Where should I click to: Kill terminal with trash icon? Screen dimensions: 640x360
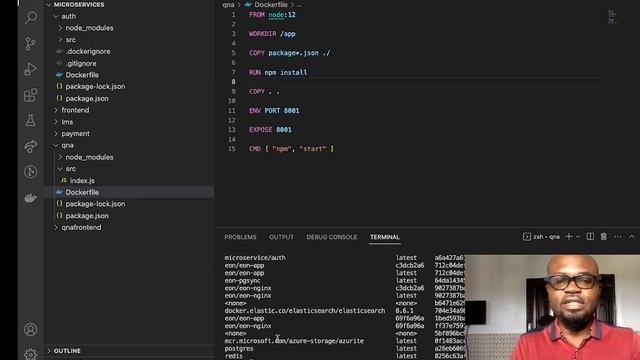604,237
